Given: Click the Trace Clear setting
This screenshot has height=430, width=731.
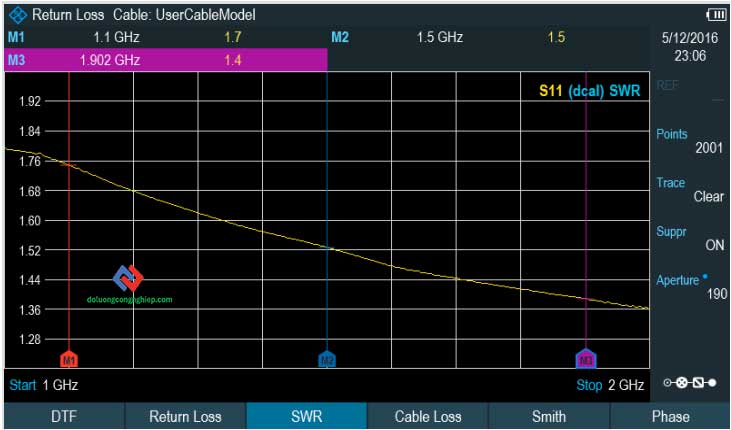Looking at the screenshot, I should (x=690, y=189).
